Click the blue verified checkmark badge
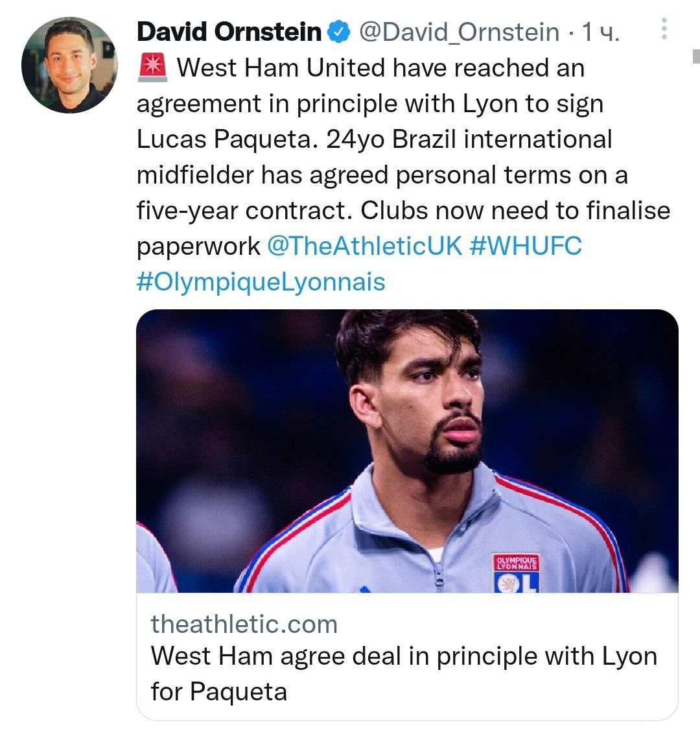The image size is (700, 738). (x=340, y=32)
